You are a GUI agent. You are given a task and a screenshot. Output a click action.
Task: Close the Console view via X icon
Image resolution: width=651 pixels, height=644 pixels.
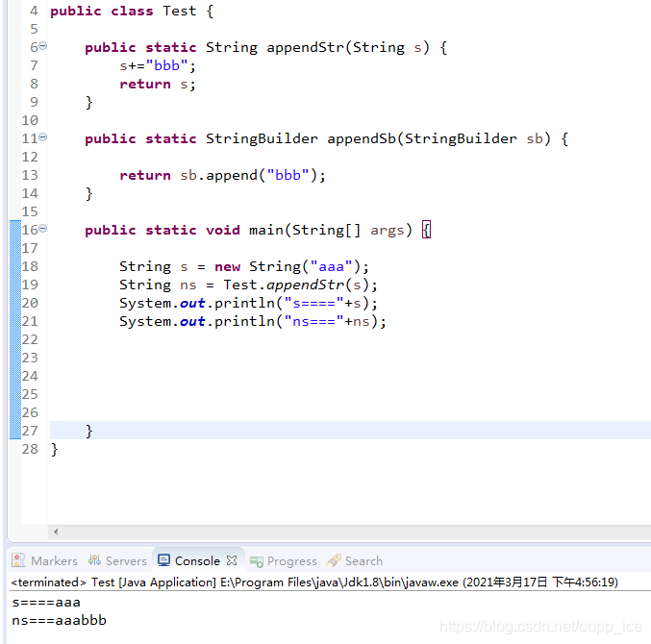pos(232,561)
